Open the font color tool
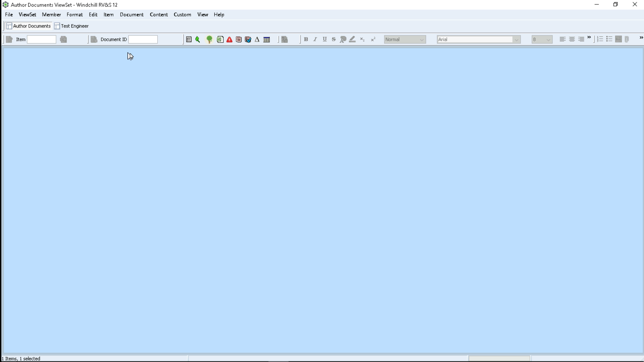 (x=343, y=40)
